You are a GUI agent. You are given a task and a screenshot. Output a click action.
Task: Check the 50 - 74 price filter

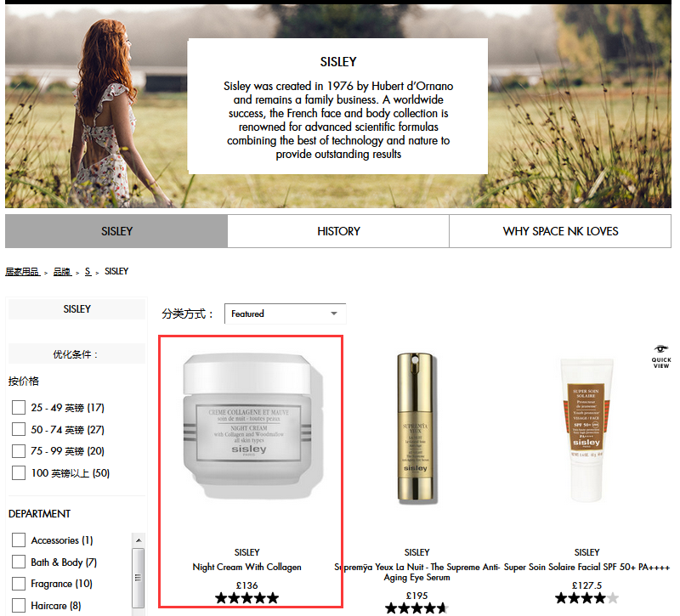click(19, 429)
